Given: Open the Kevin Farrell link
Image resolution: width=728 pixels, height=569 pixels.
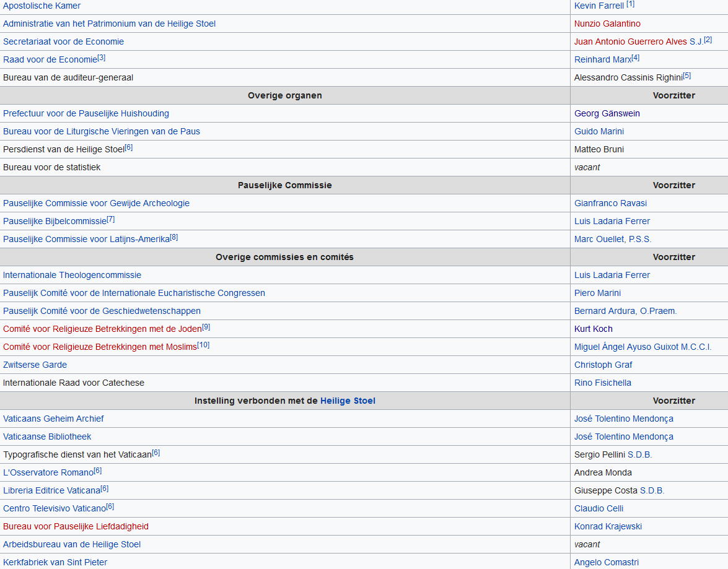Looking at the screenshot, I should point(599,6).
